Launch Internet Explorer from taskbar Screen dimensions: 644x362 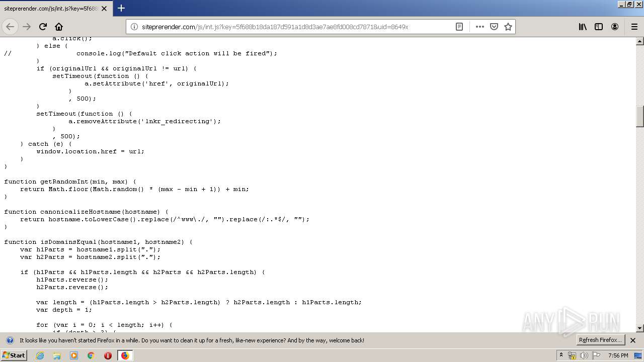(40, 355)
